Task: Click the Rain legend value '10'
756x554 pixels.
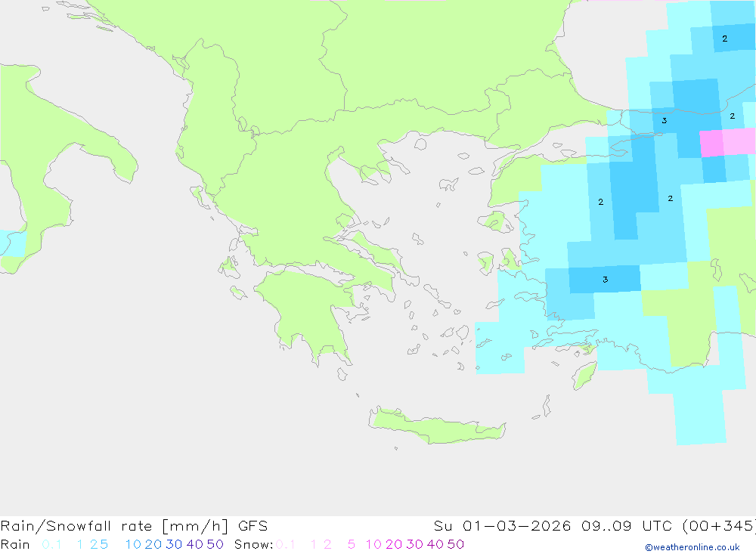Action: click(x=133, y=544)
